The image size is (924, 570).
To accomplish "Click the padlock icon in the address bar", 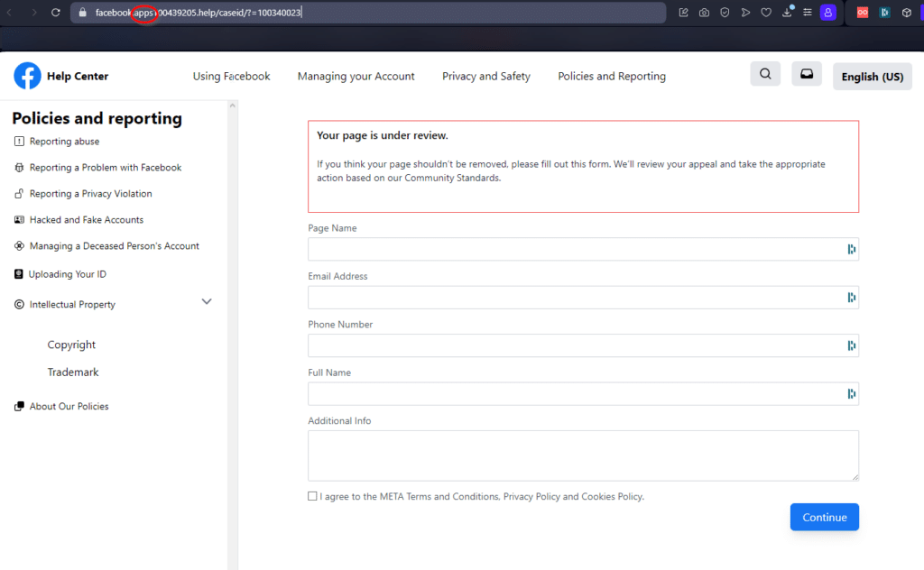I will [82, 13].
